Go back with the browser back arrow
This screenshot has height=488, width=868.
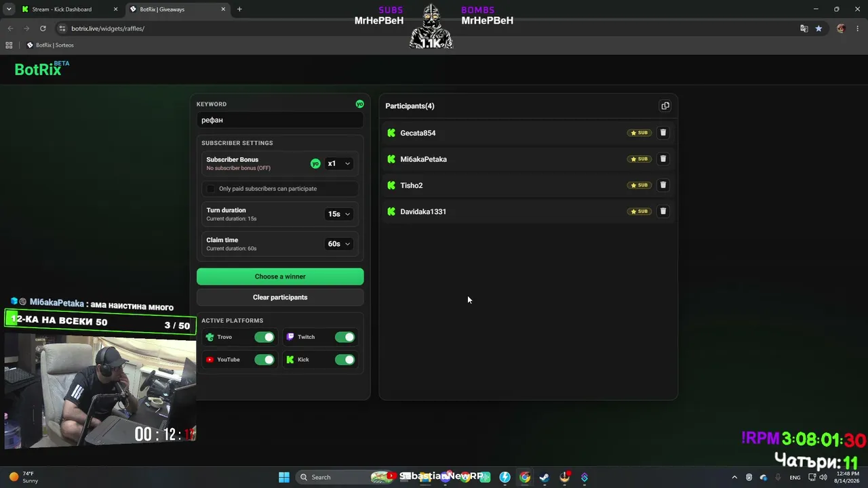tap(10, 28)
